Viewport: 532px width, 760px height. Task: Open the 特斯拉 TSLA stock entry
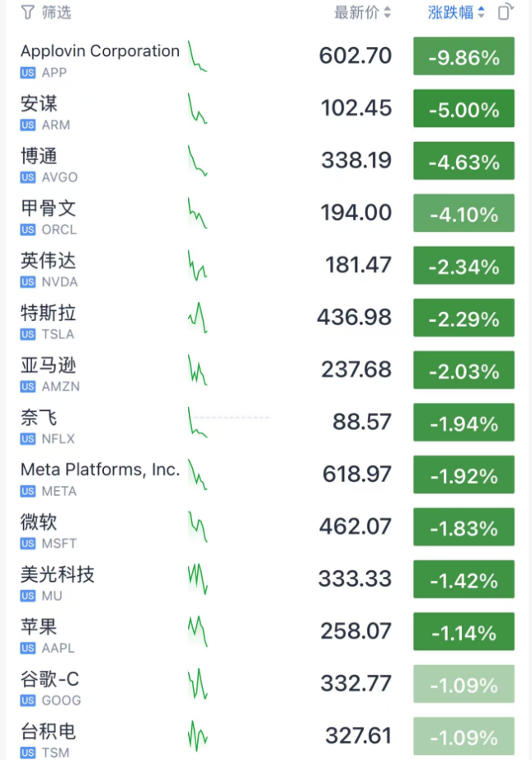tap(49, 314)
